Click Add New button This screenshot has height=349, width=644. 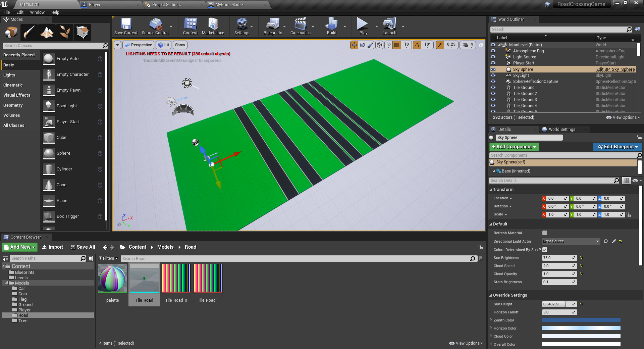pyautogui.click(x=20, y=247)
